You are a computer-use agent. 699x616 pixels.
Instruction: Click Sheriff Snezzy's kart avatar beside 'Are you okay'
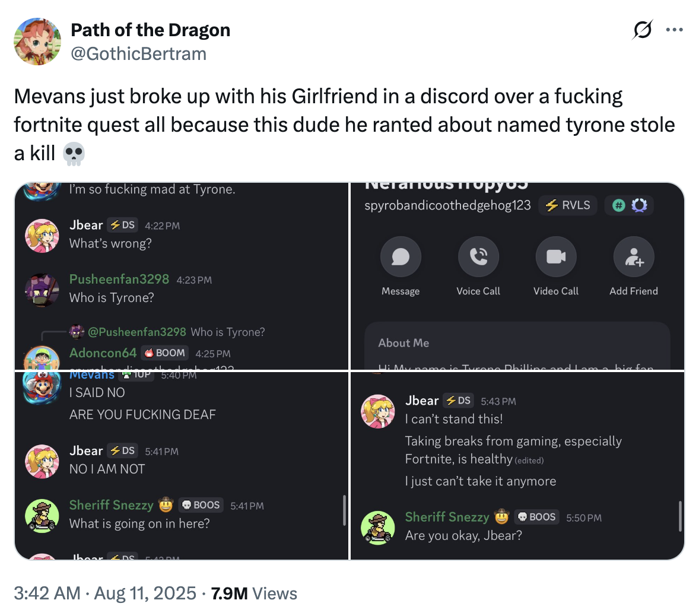coord(378,527)
